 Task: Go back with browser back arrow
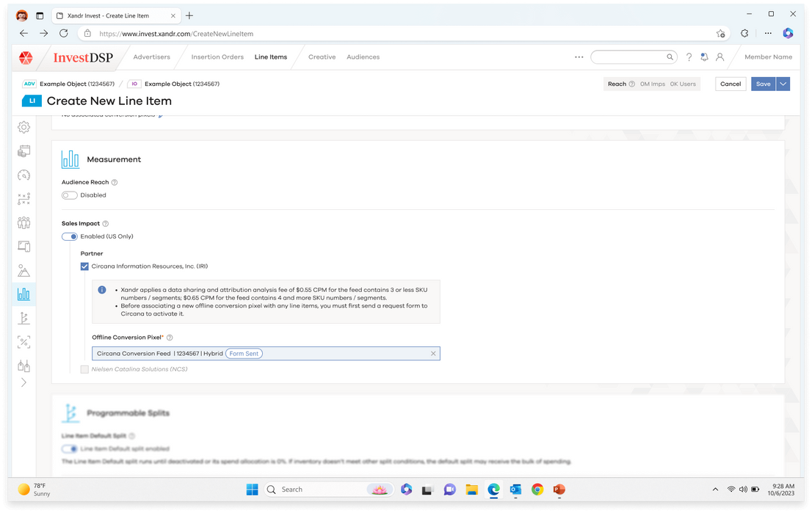[x=23, y=33]
